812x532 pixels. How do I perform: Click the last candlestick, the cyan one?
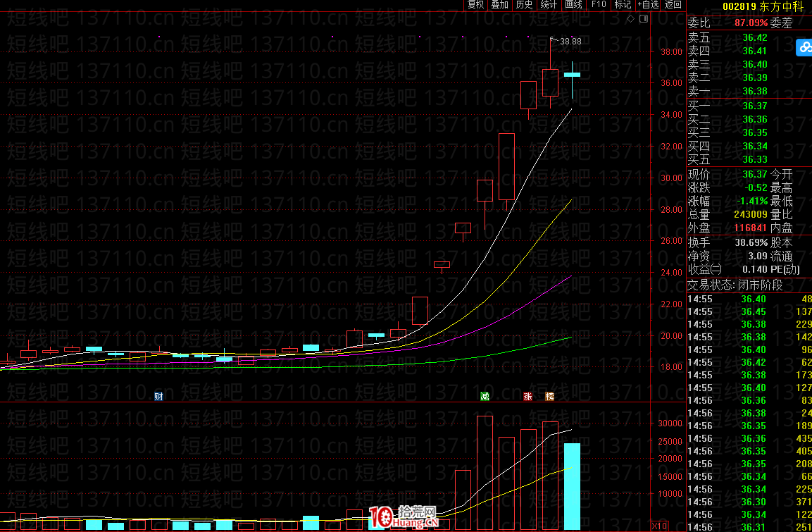coord(572,75)
